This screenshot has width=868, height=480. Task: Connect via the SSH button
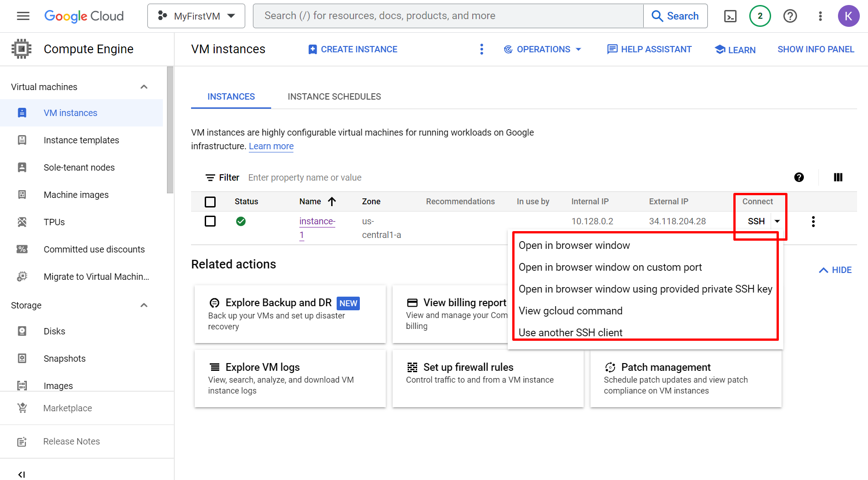[x=756, y=222]
